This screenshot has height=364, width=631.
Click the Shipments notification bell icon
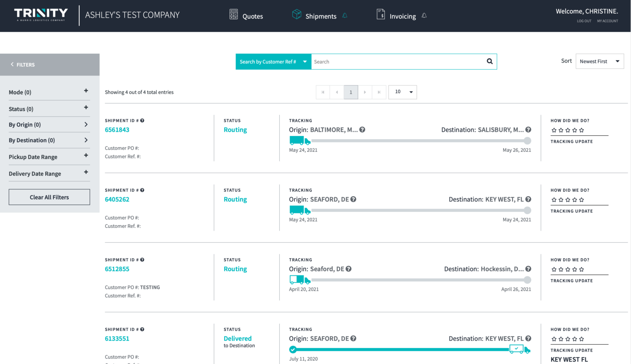tap(345, 16)
